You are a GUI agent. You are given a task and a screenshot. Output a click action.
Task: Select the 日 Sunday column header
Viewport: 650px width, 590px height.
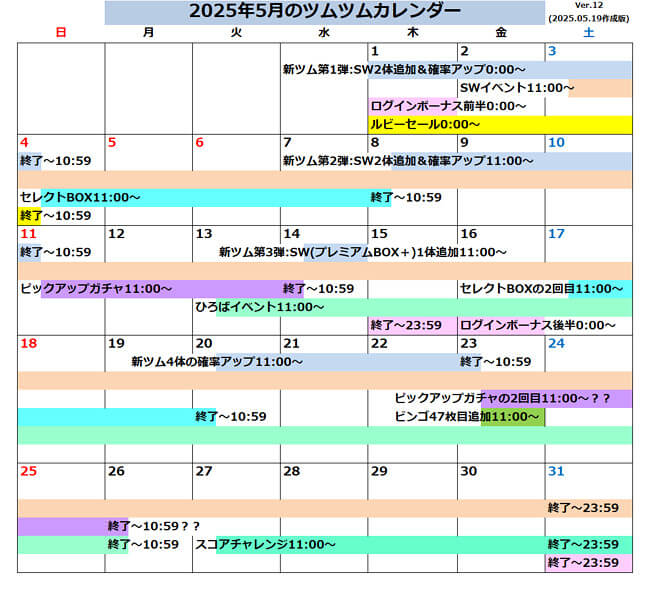tap(61, 33)
